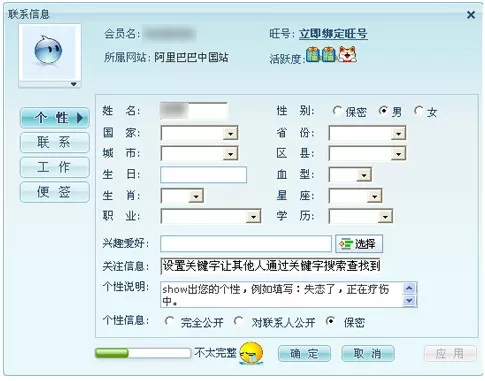
Task: Click the 应用 button
Action: (450, 353)
